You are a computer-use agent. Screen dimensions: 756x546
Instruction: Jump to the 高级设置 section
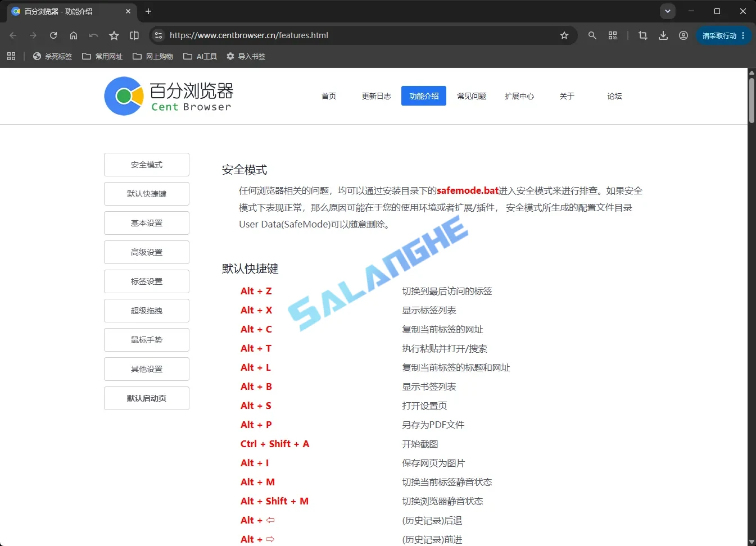tap(147, 252)
